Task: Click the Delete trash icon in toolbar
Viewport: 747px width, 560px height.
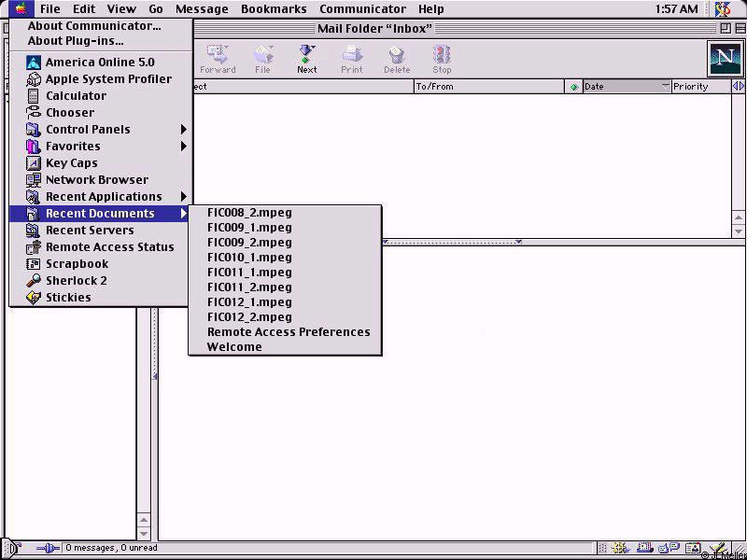Action: tap(397, 58)
